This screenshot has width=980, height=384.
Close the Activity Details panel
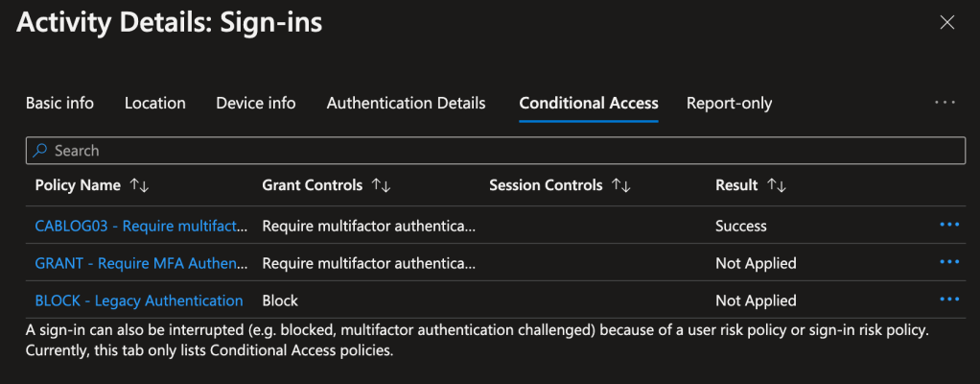[x=946, y=23]
